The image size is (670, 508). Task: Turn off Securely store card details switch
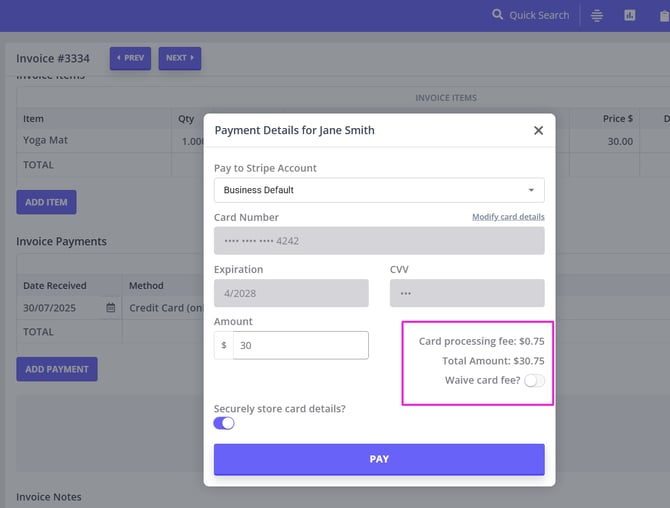[x=224, y=423]
